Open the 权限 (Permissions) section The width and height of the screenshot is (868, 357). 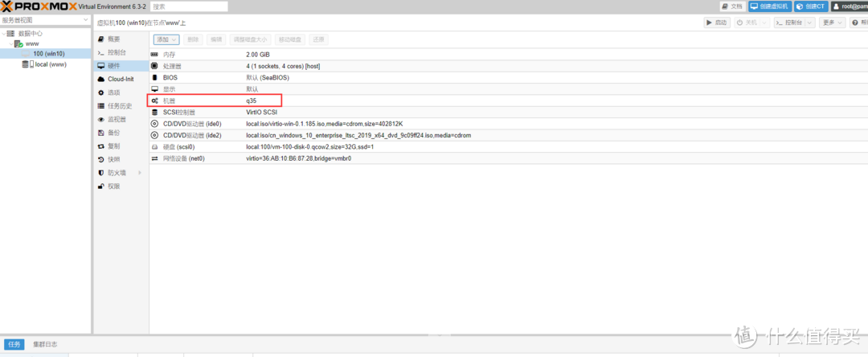click(113, 186)
